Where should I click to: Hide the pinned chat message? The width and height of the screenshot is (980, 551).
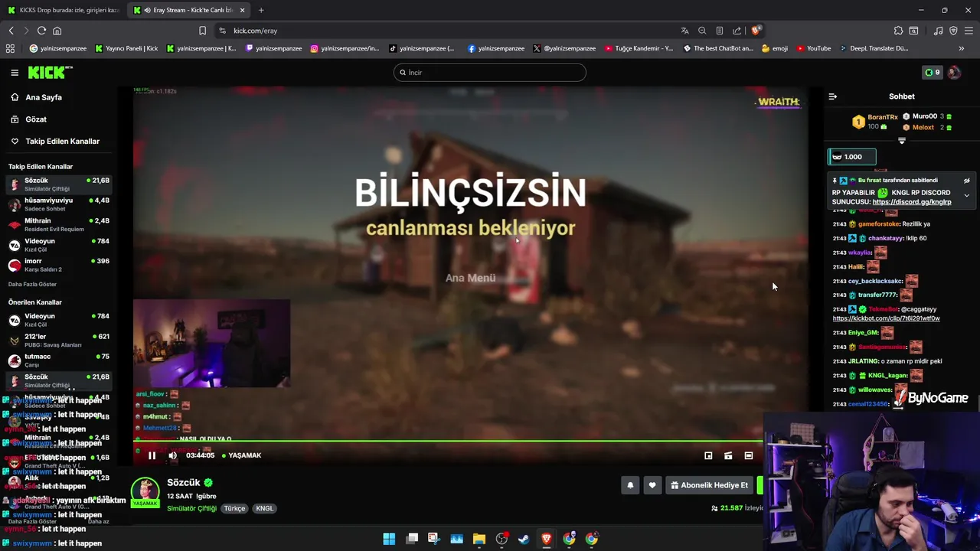(x=966, y=181)
